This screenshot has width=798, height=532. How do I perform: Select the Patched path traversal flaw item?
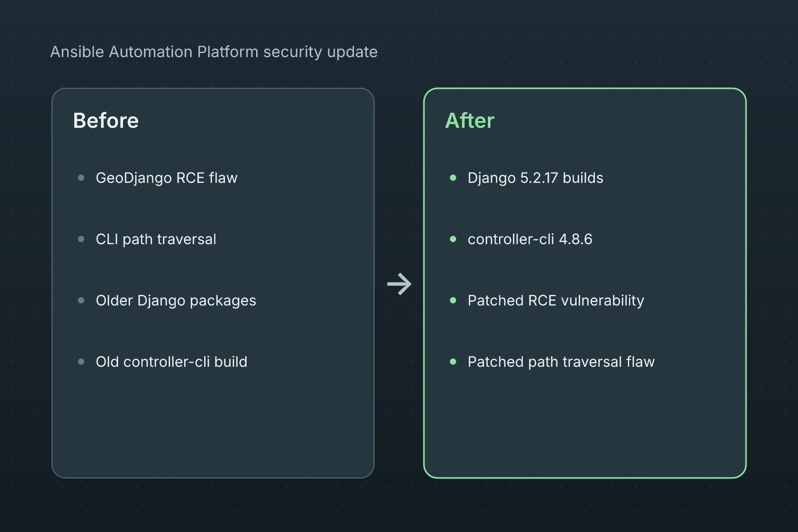[561, 362]
